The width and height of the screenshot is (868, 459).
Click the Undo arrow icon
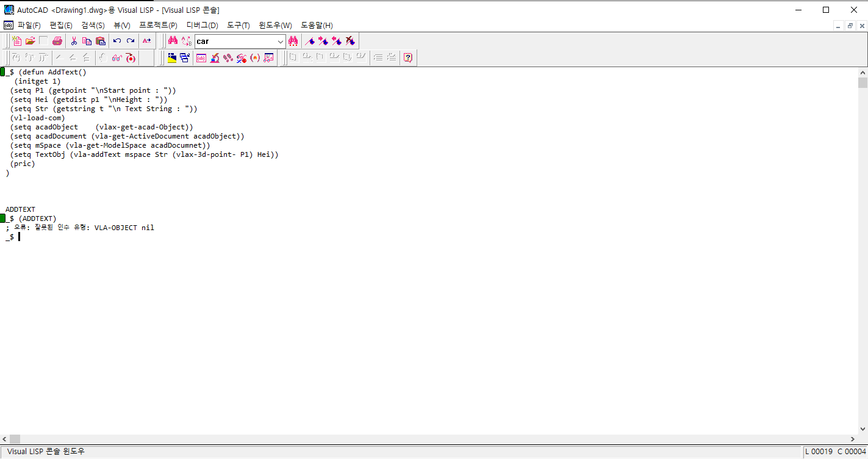point(117,41)
